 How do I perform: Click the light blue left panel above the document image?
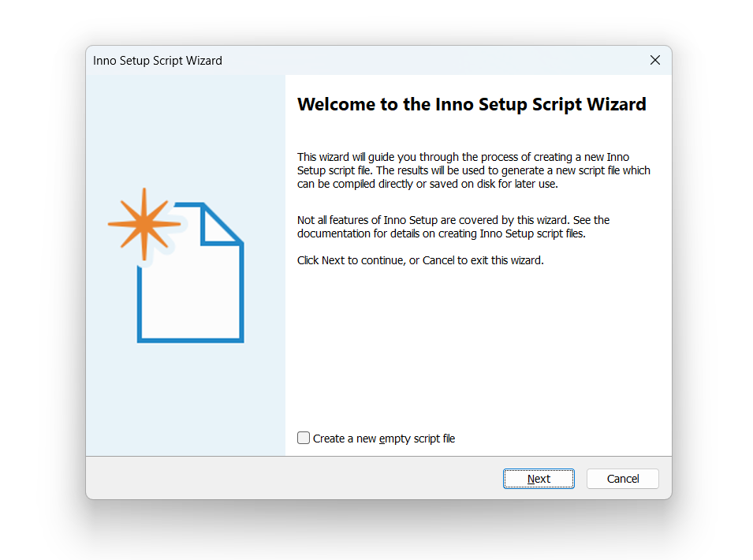click(x=185, y=129)
